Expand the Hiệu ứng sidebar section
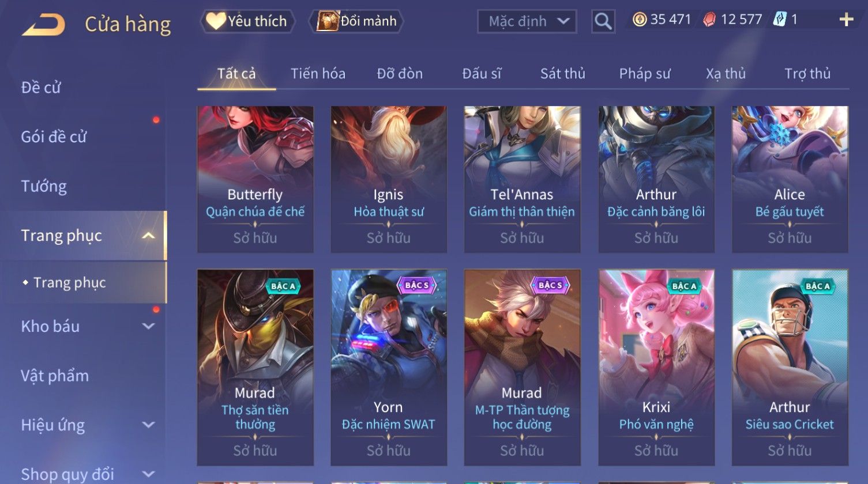This screenshot has height=484, width=868. [x=148, y=425]
